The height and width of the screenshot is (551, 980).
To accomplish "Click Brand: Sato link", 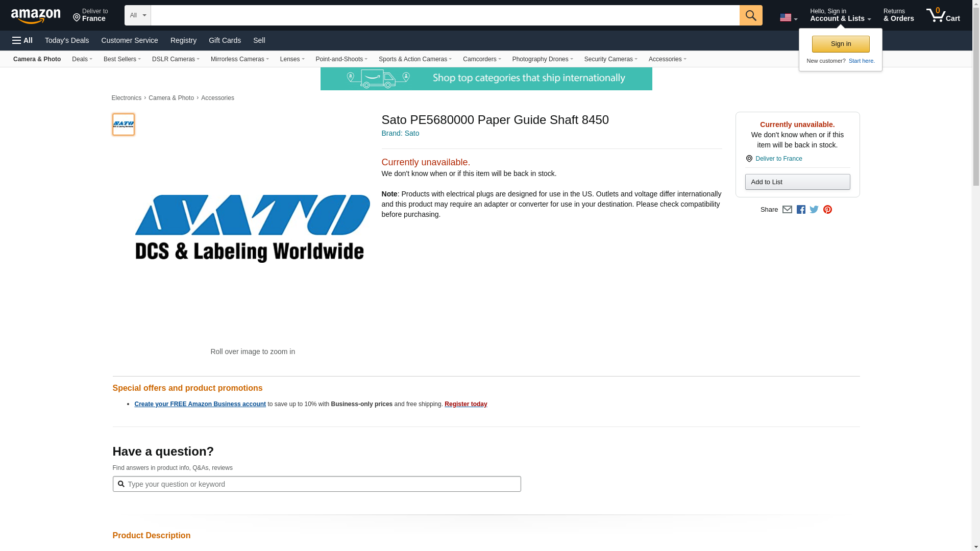I will (x=400, y=133).
